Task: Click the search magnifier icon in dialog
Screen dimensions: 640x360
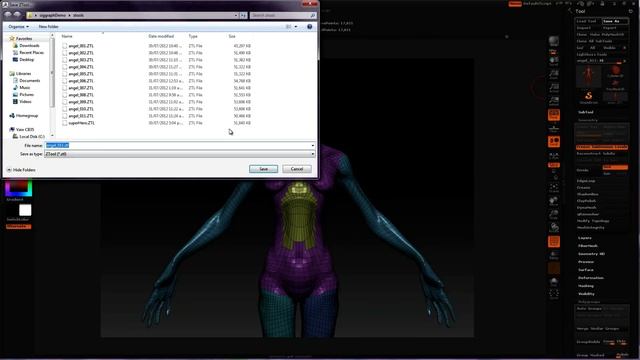Action: [313, 15]
